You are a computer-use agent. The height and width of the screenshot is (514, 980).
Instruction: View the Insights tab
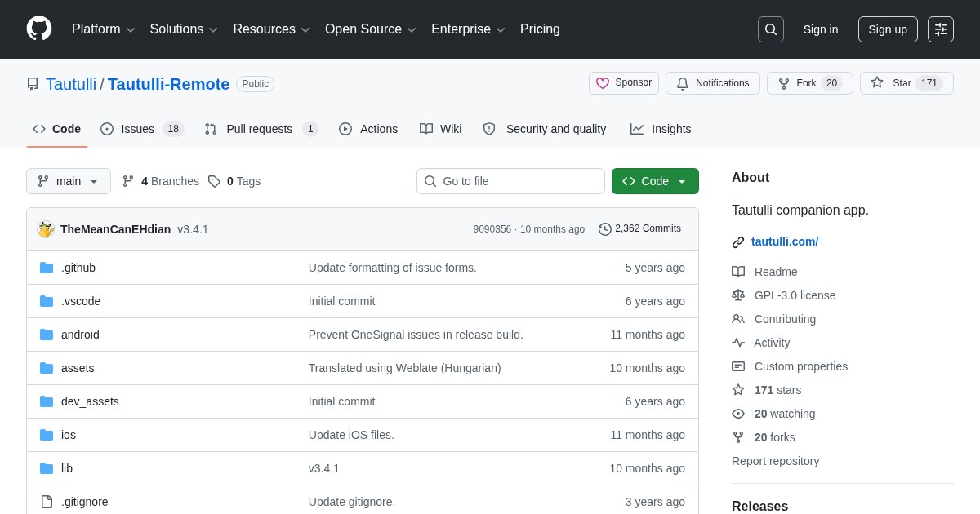coord(661,129)
